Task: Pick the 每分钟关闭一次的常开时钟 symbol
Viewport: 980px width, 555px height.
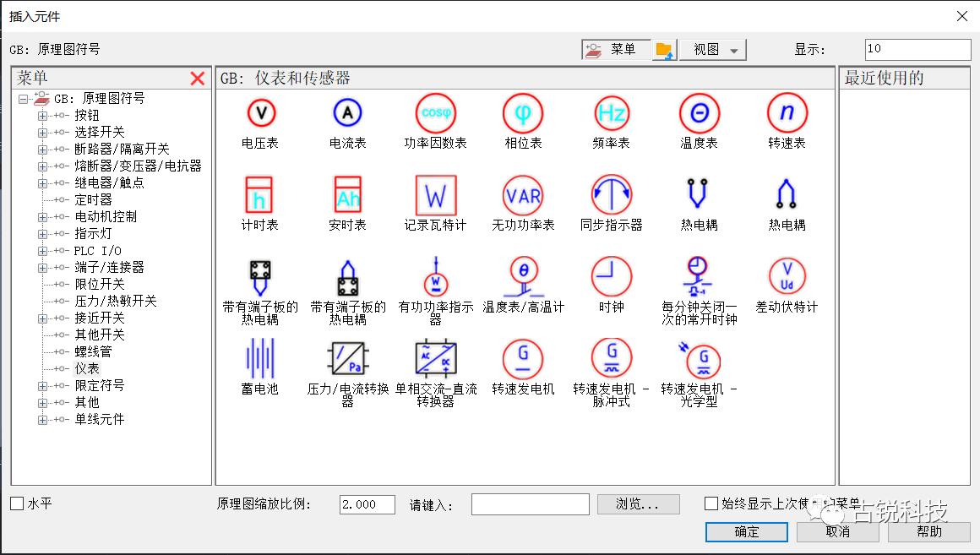Action: tap(698, 276)
